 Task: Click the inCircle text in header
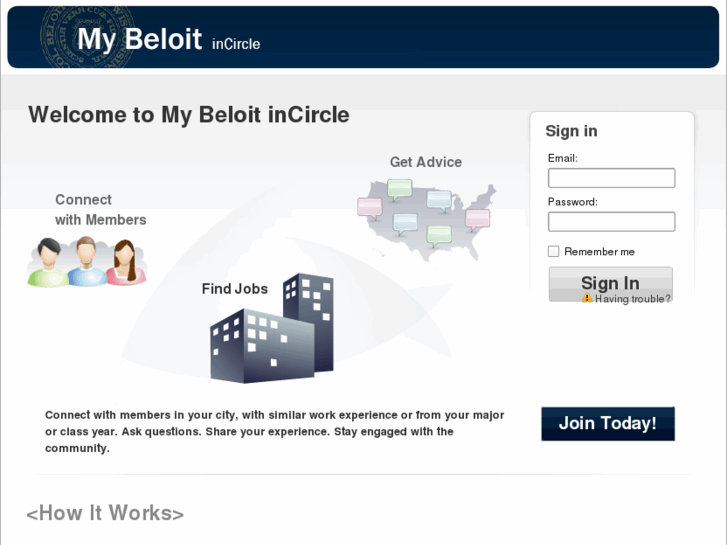pos(236,44)
